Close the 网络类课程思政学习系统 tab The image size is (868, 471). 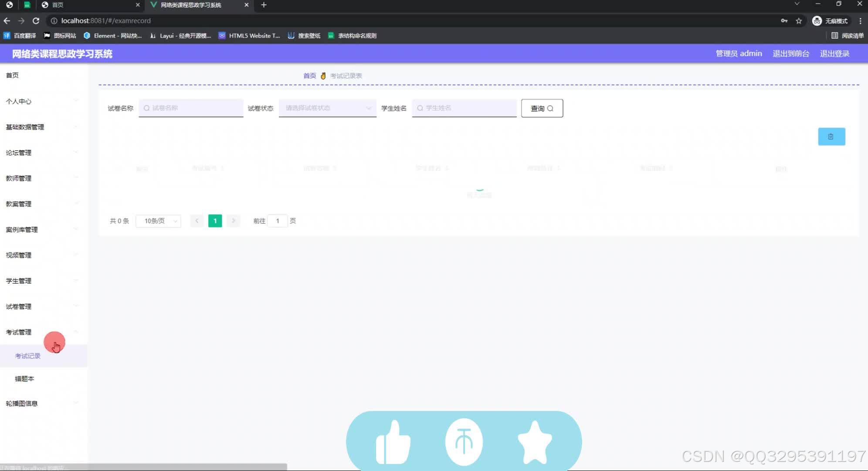tap(247, 5)
